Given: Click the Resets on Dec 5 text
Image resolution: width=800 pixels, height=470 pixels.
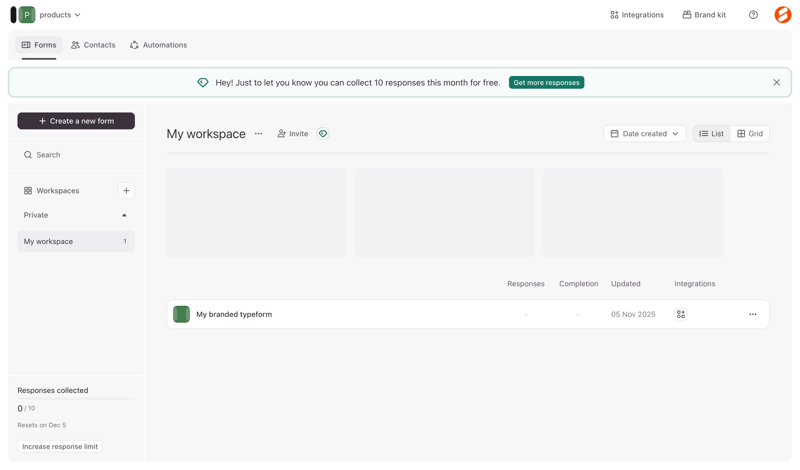Looking at the screenshot, I should 42,425.
